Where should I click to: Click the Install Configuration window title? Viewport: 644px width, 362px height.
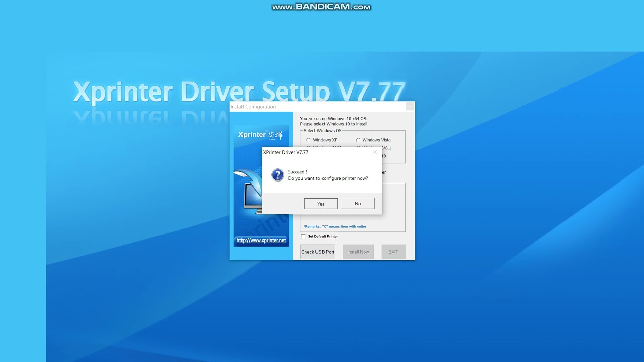click(253, 107)
